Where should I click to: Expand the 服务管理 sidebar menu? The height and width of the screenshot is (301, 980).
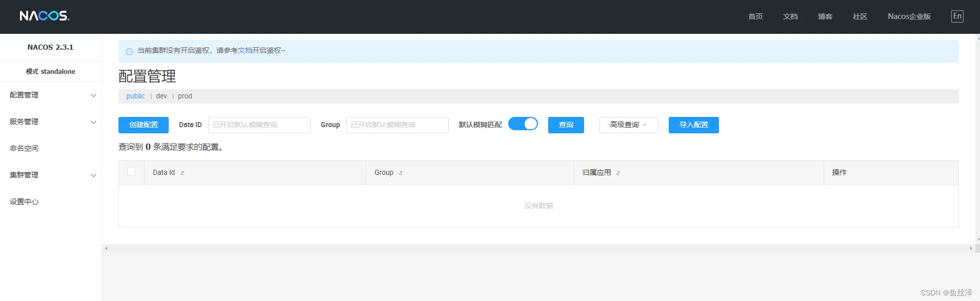(x=51, y=122)
